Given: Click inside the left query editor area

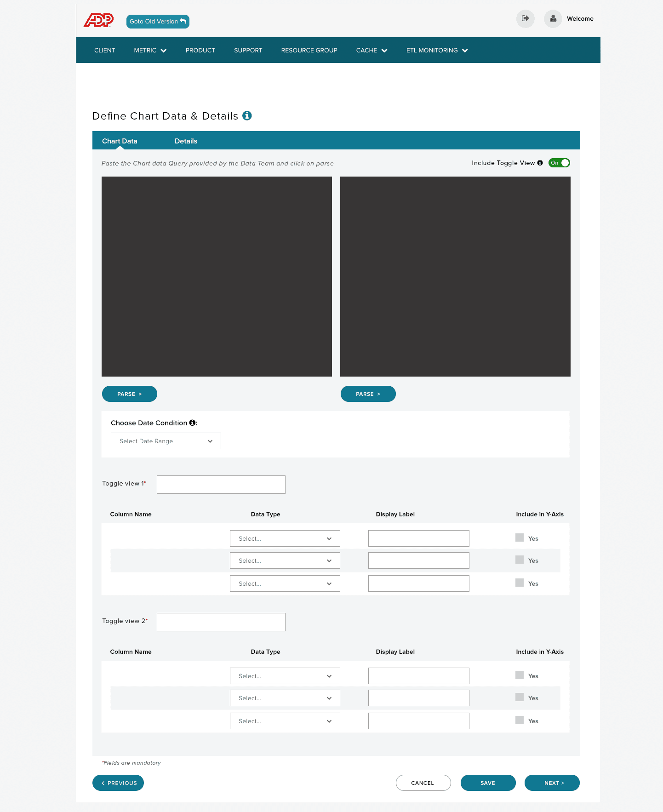Looking at the screenshot, I should coord(217,276).
